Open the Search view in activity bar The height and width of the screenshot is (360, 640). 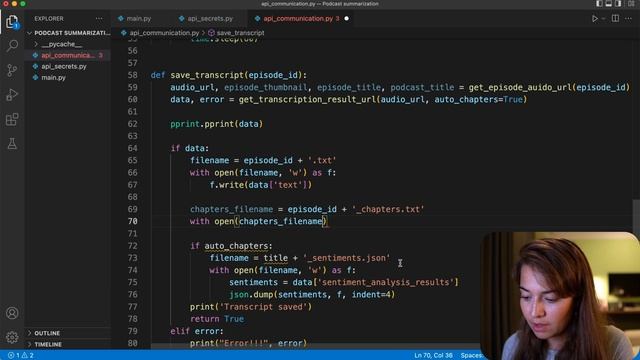(x=12, y=45)
